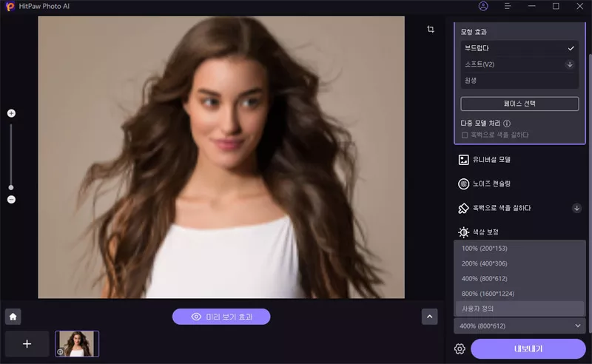Choose 사용자 정의 custom size option

519,309
